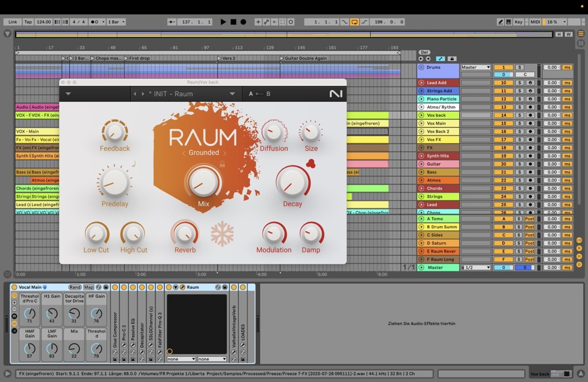The height and width of the screenshot is (382, 588).
Task: Enable the metronome button
Action: pos(95,22)
